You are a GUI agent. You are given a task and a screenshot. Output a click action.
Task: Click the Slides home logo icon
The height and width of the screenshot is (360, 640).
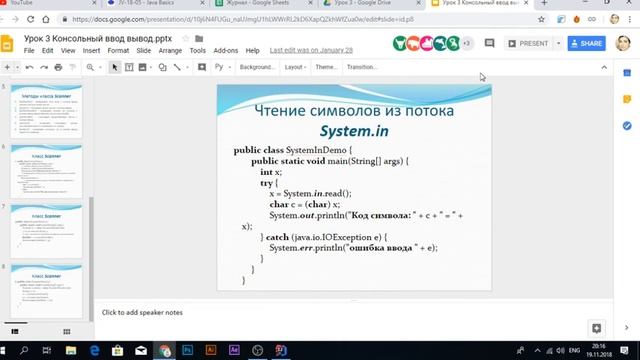pyautogui.click(x=7, y=44)
